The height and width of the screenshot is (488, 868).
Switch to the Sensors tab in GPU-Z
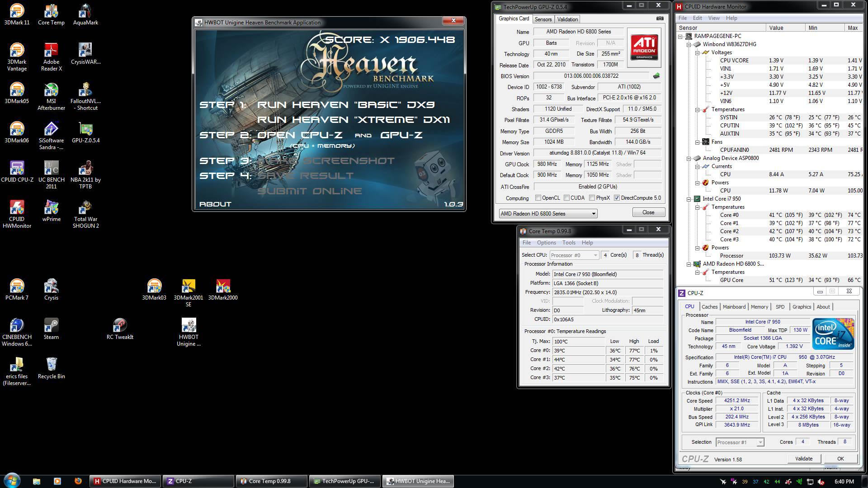543,19
